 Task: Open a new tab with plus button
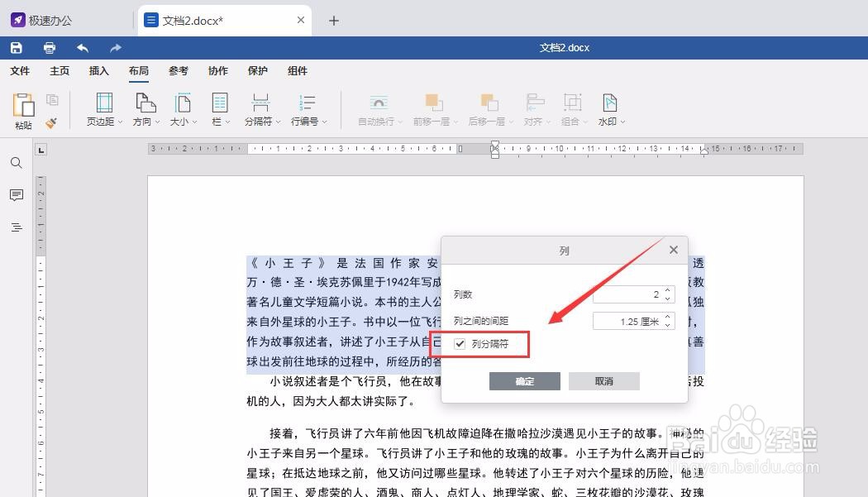334,21
